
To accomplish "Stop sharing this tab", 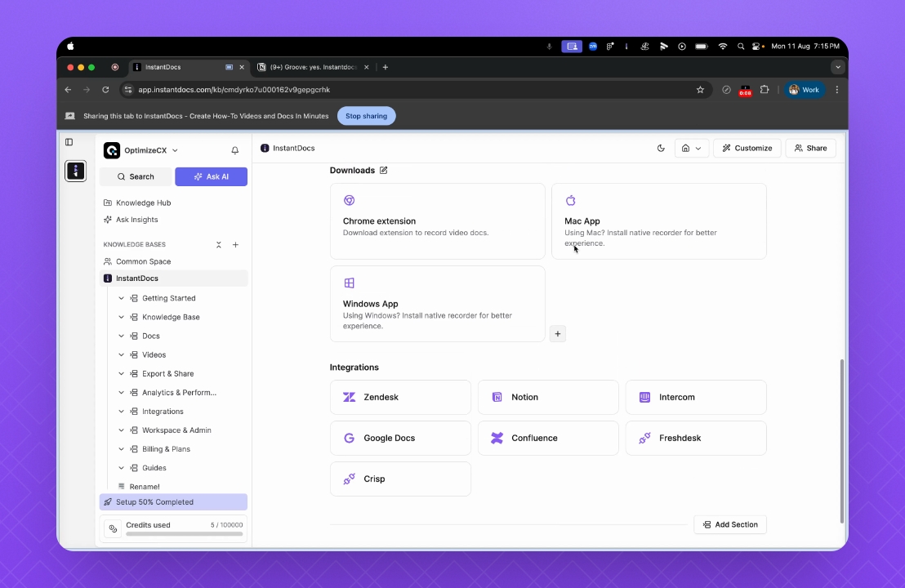I will (367, 116).
